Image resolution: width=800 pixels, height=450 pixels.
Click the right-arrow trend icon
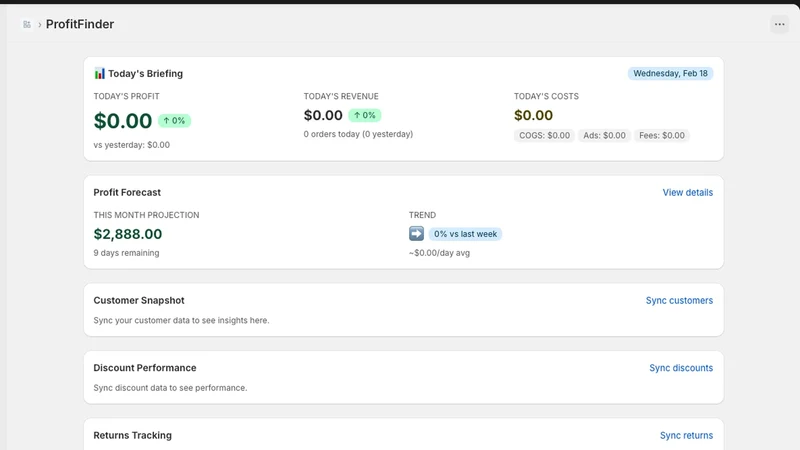coord(416,234)
